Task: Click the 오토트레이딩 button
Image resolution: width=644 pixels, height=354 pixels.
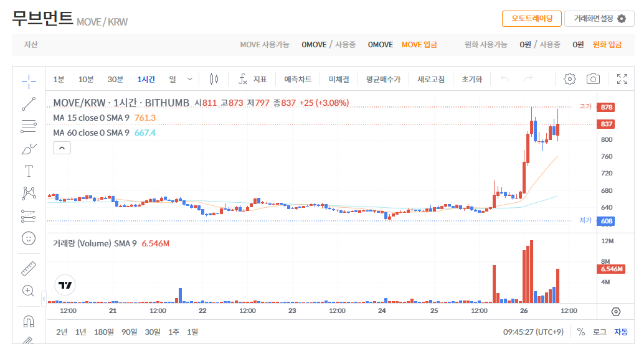Action: (531, 19)
